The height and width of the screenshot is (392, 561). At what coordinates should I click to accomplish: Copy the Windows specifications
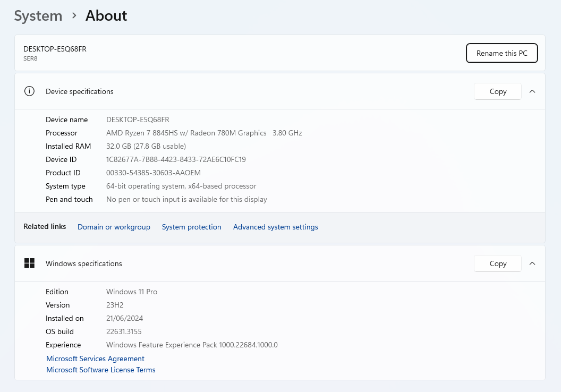(498, 263)
